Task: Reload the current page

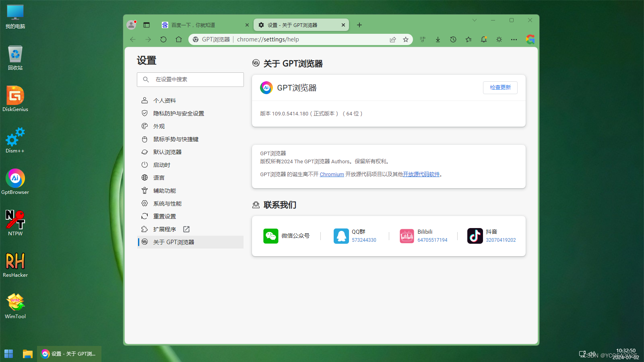Action: 163,39
